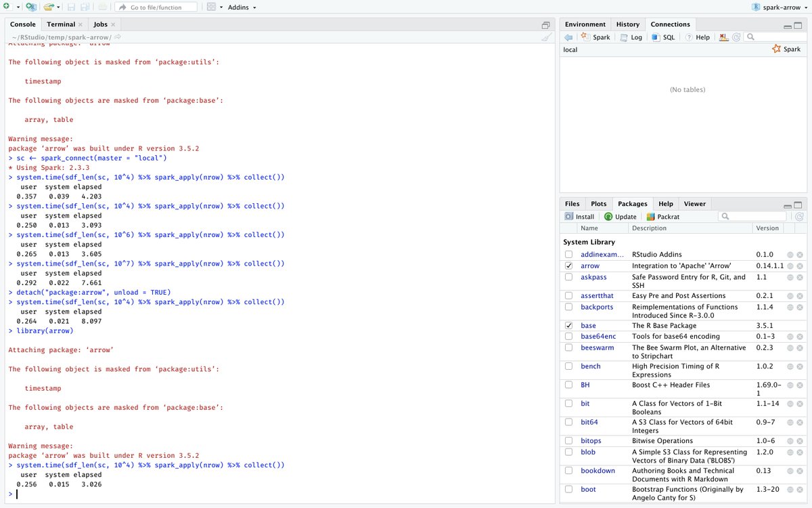Check the beeswarm package checkbox
Screen dimensions: 812x508
coord(568,347)
